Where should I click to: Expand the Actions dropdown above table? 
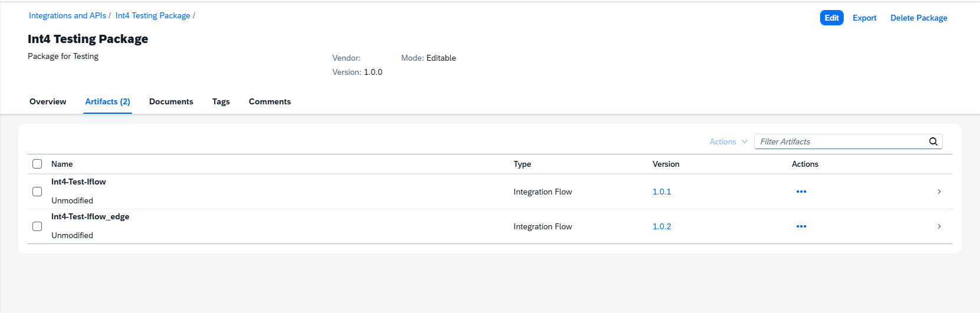[729, 141]
